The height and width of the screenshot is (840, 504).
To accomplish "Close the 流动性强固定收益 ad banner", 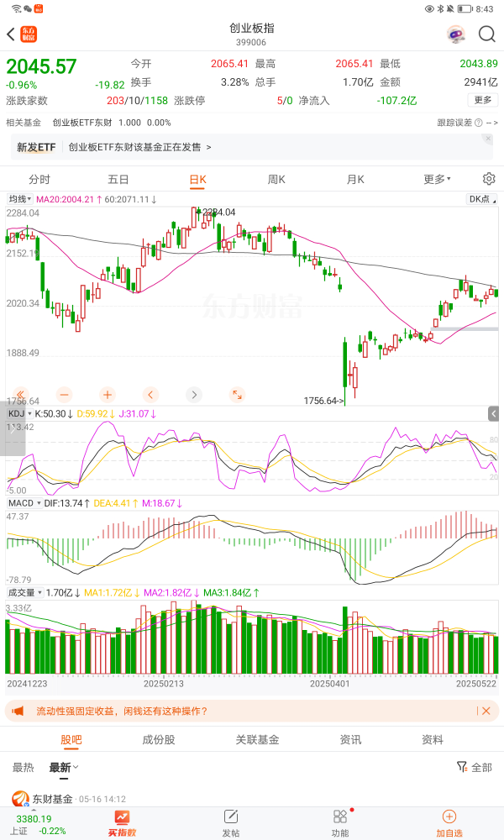I will pyautogui.click(x=485, y=711).
